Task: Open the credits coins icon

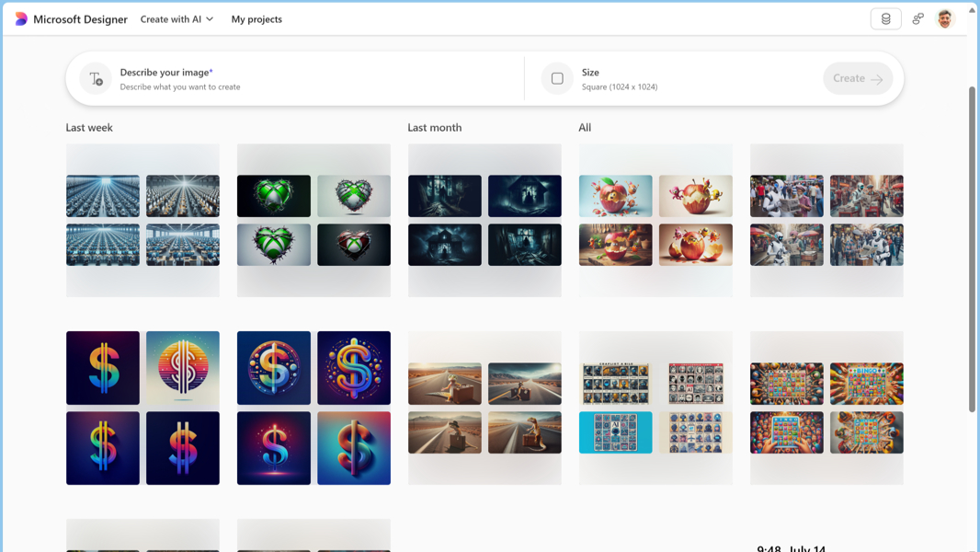Action: pos(885,19)
